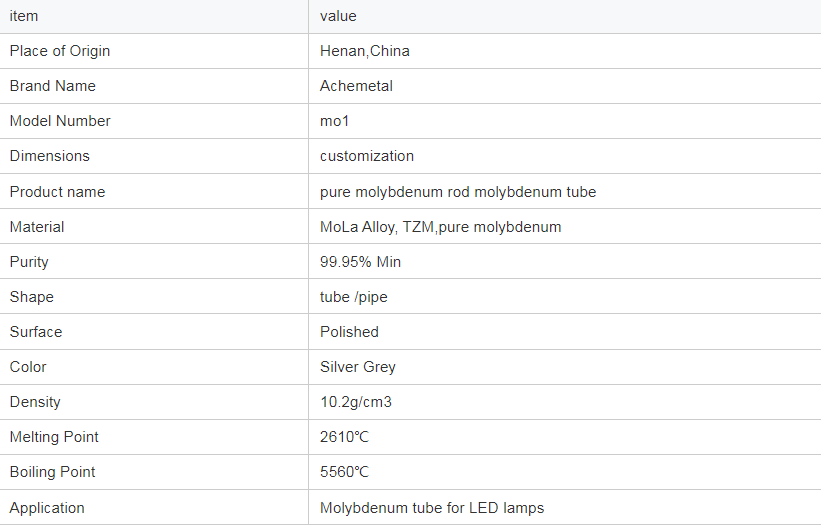The width and height of the screenshot is (821, 527).
Task: Select the 'customization' dimensions value
Action: [x=367, y=156]
